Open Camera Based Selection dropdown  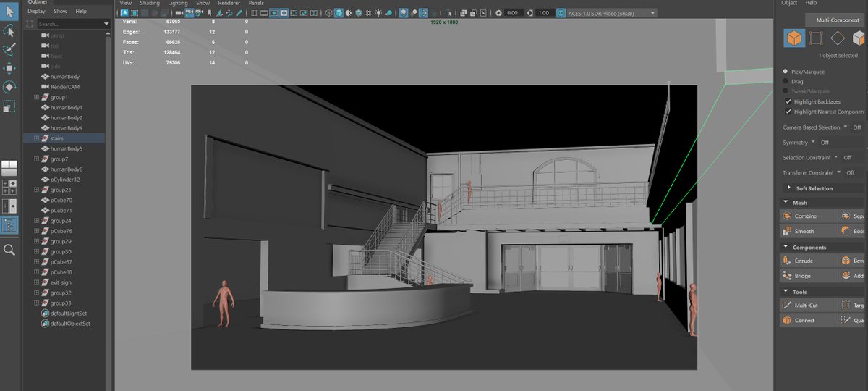[846, 127]
